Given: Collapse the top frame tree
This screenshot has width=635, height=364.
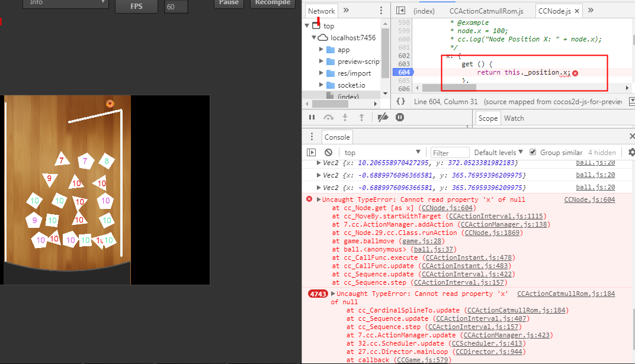Looking at the screenshot, I should tap(307, 25).
